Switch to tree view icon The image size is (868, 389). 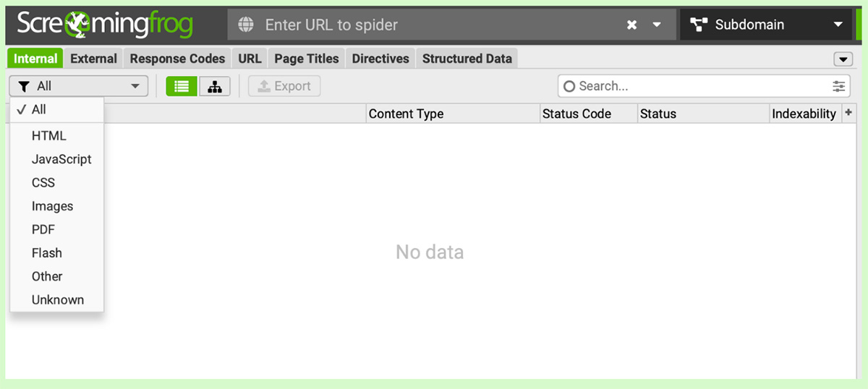(215, 86)
